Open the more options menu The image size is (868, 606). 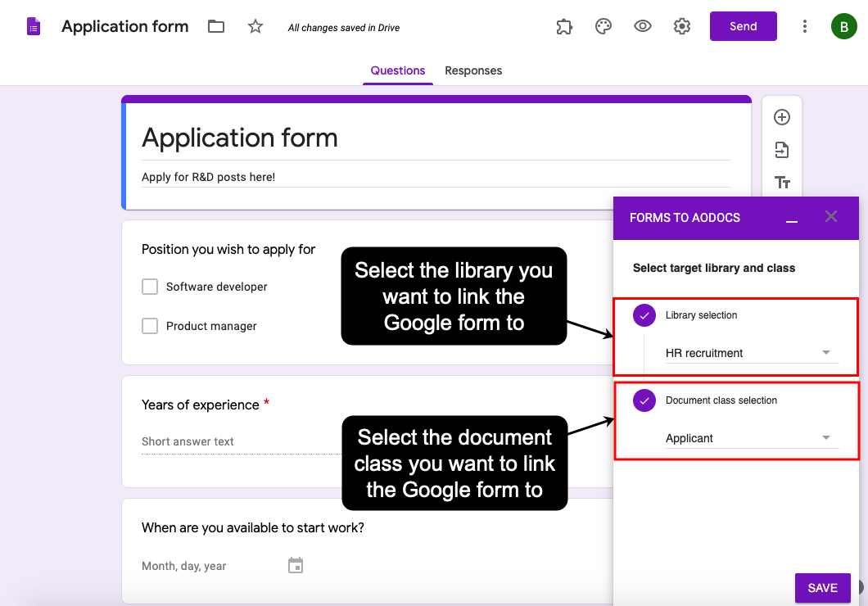tap(804, 26)
